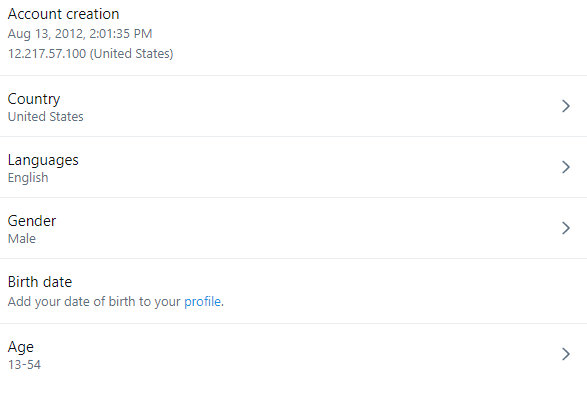Click the (United States) text beside the IP address
Viewport: 587px width, 393px height.
(x=131, y=54)
